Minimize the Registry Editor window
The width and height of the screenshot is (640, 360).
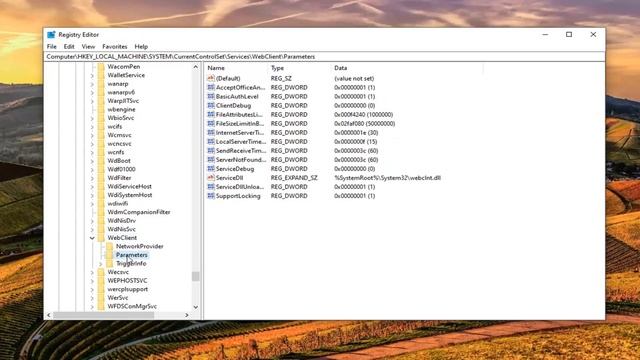(x=545, y=35)
